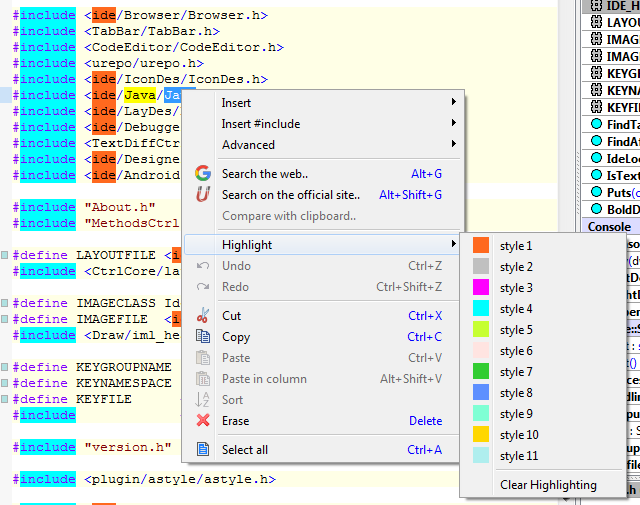Toggle the marker square beside #define KEYGROUPNAME
Screen dimensions: 640x505
[5, 367]
